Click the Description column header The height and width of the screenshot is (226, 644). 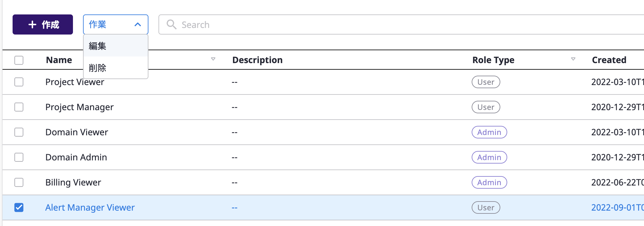click(257, 60)
